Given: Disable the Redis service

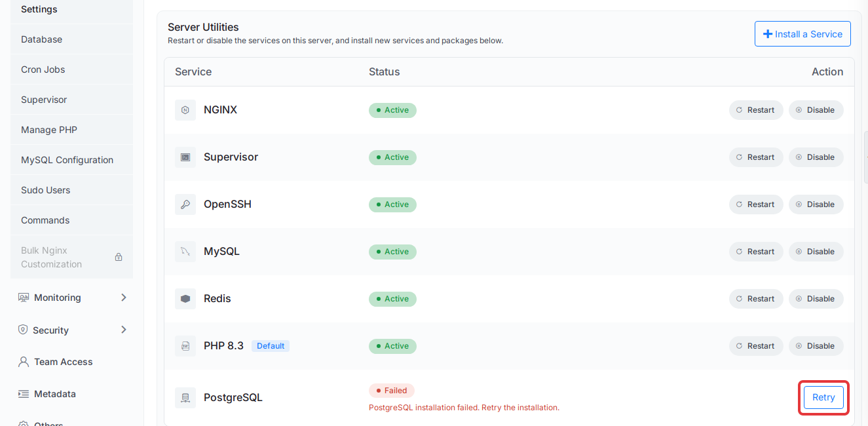Looking at the screenshot, I should pos(816,299).
